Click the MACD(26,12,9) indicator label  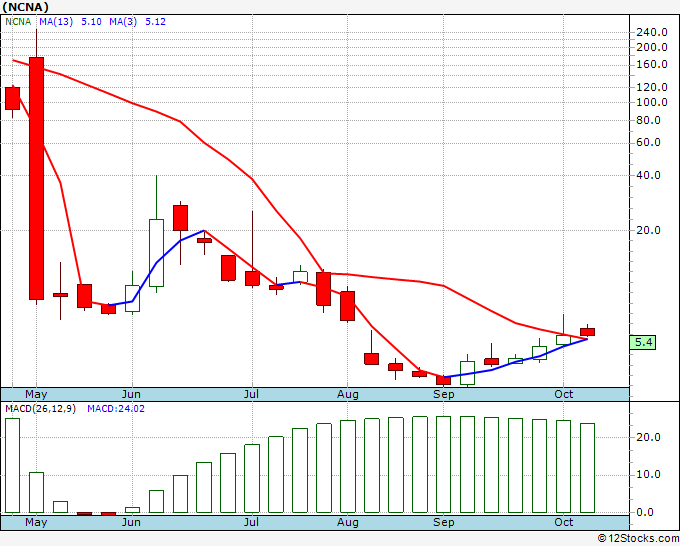pos(40,409)
